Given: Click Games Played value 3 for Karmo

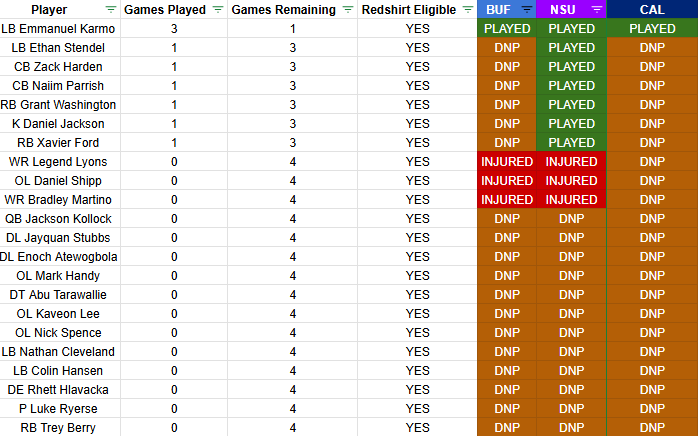Looking at the screenshot, I should click(174, 29).
